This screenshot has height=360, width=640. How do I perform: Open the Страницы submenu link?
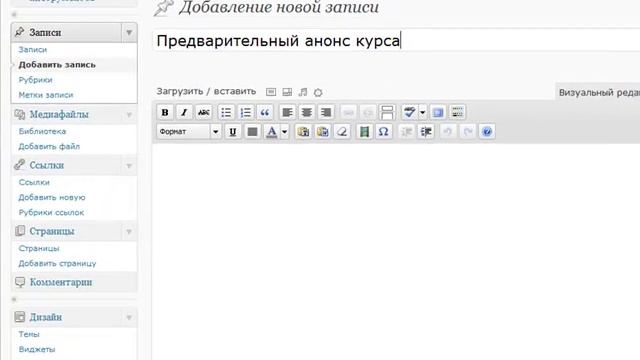click(x=39, y=249)
